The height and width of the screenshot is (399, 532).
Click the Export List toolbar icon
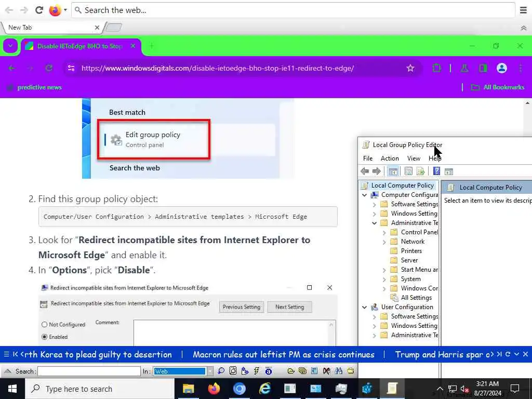click(x=421, y=171)
